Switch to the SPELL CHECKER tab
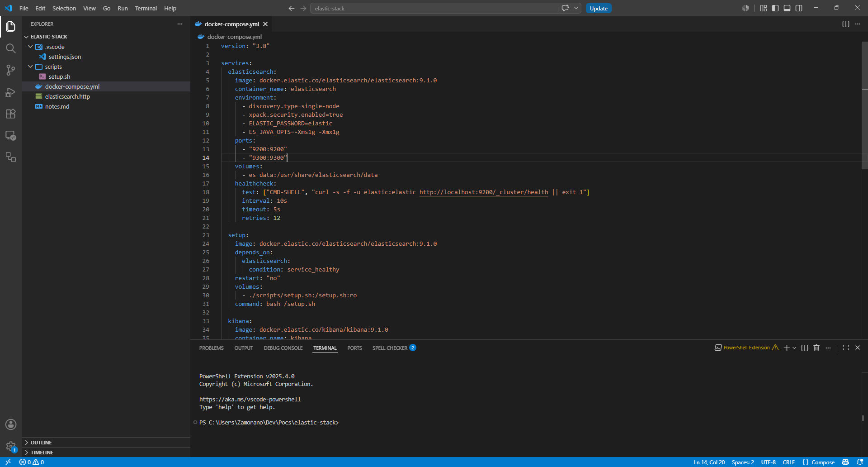 (394, 348)
